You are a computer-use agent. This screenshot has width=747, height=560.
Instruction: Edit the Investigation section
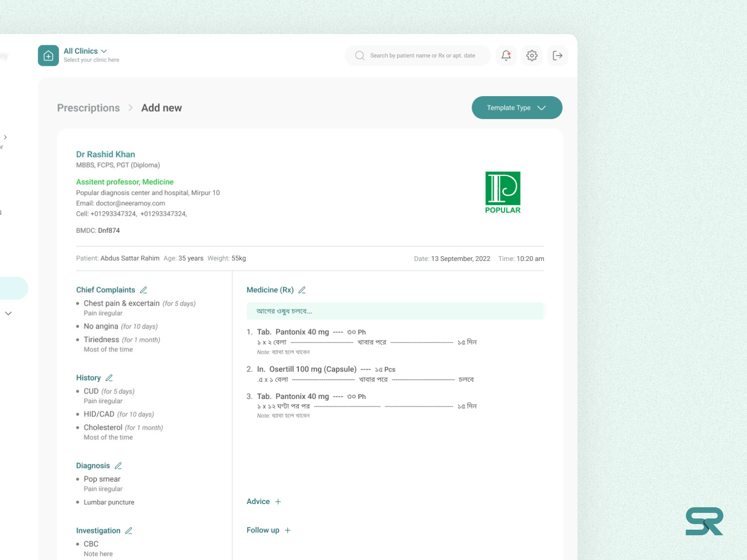[128, 531]
